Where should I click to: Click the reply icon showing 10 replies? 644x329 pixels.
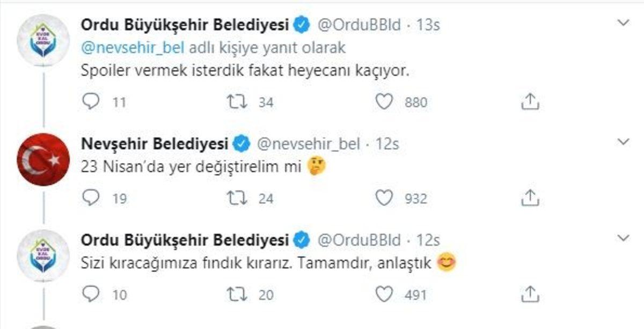tap(90, 294)
